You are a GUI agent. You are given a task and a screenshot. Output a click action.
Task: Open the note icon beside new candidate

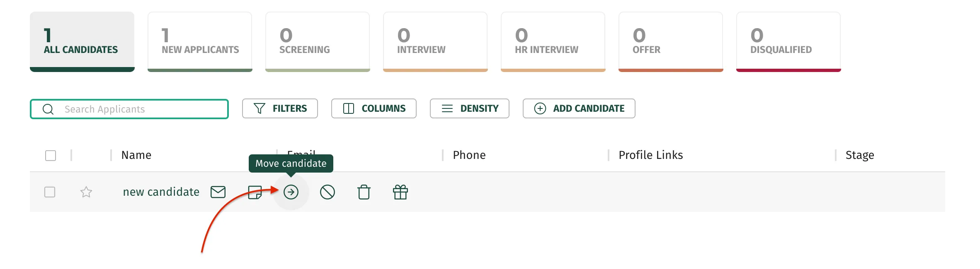pos(255,192)
